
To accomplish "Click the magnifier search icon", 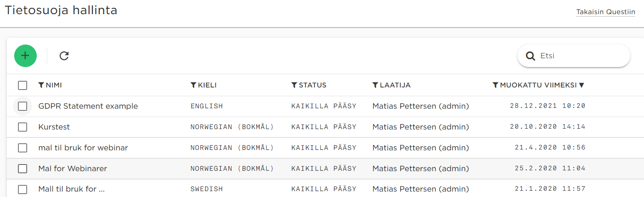I will click(530, 56).
